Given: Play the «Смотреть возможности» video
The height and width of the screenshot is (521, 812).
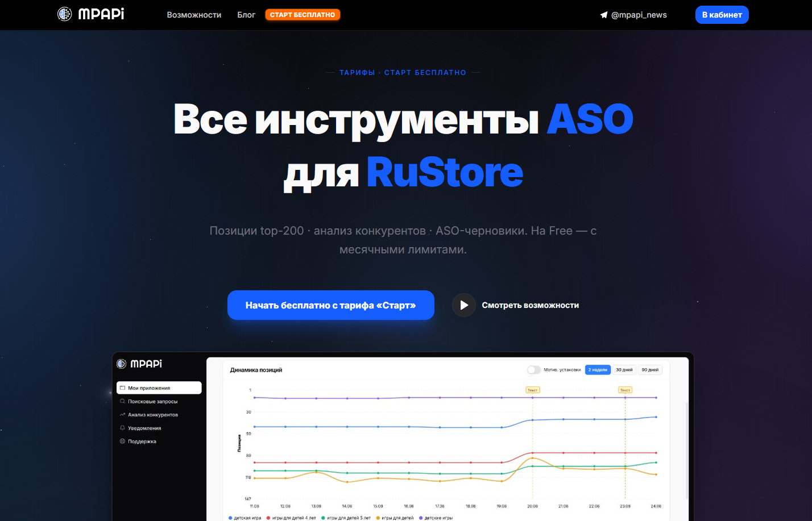Looking at the screenshot, I should coord(464,305).
